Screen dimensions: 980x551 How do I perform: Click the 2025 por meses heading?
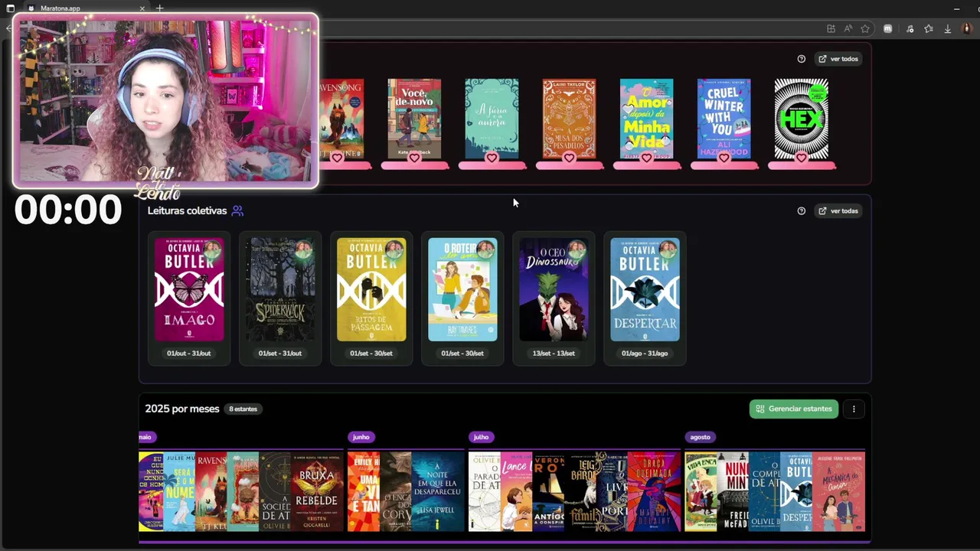(182, 409)
